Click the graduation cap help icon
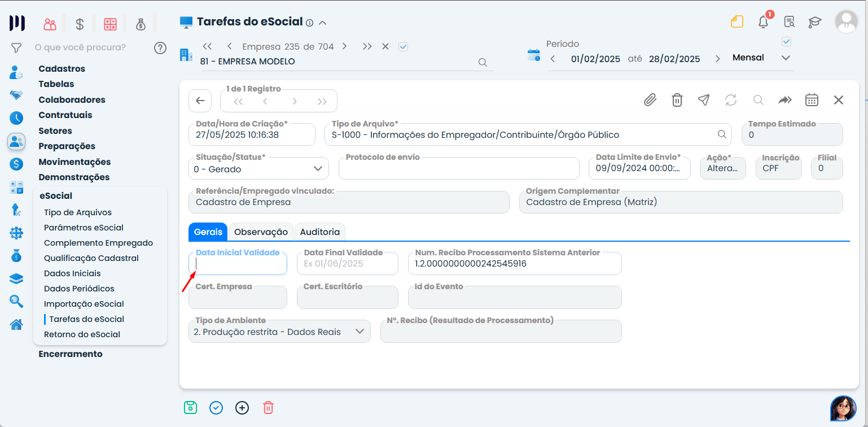Screen dimensions: 868x427 point(814,22)
